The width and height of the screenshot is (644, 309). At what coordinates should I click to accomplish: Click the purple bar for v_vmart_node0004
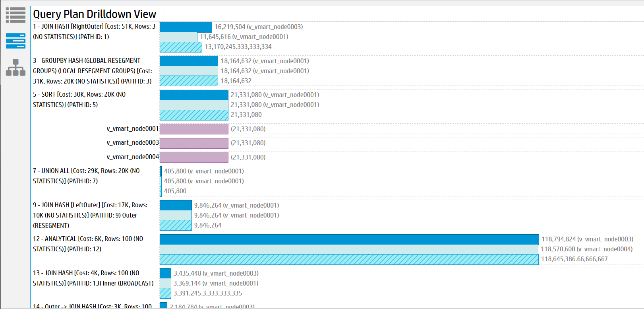(194, 157)
